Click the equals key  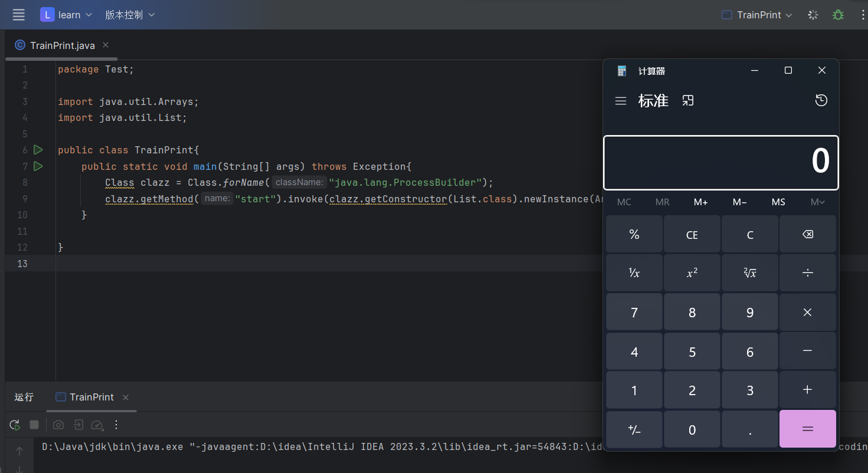(x=808, y=429)
